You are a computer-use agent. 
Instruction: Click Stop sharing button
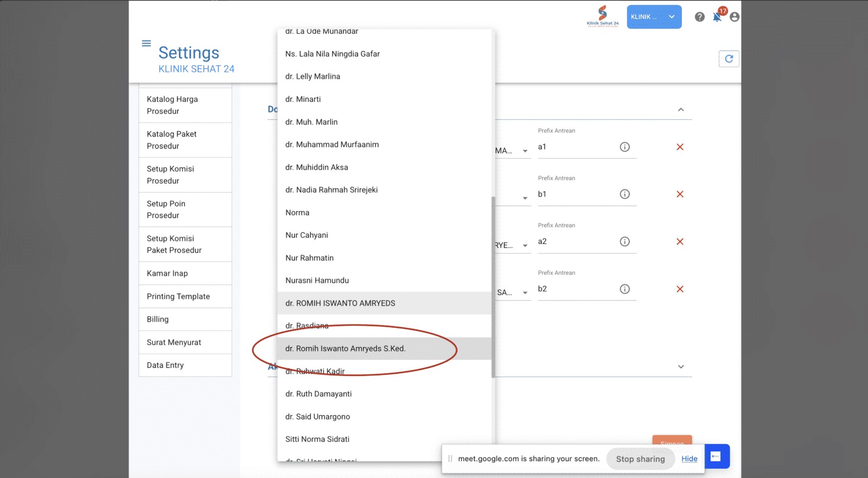click(640, 459)
